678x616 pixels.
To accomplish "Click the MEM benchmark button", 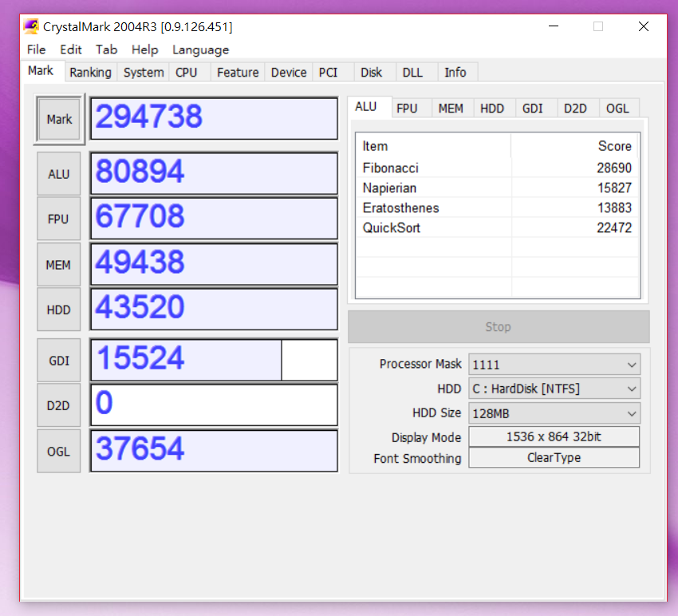I will click(59, 265).
